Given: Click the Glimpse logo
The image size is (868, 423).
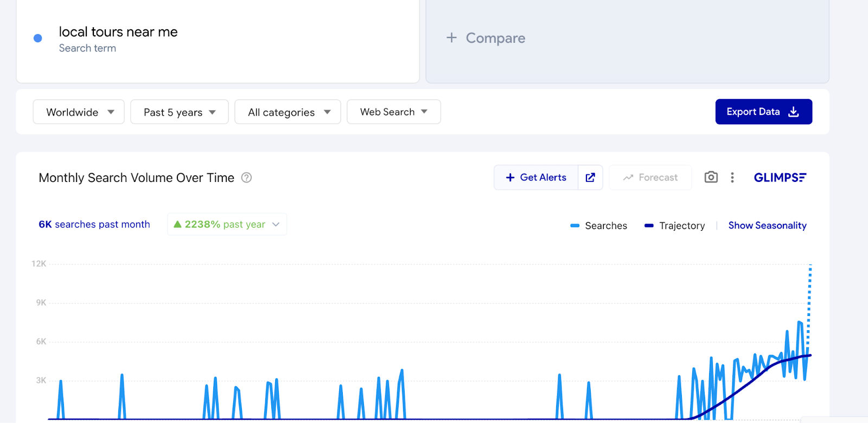Looking at the screenshot, I should (780, 178).
